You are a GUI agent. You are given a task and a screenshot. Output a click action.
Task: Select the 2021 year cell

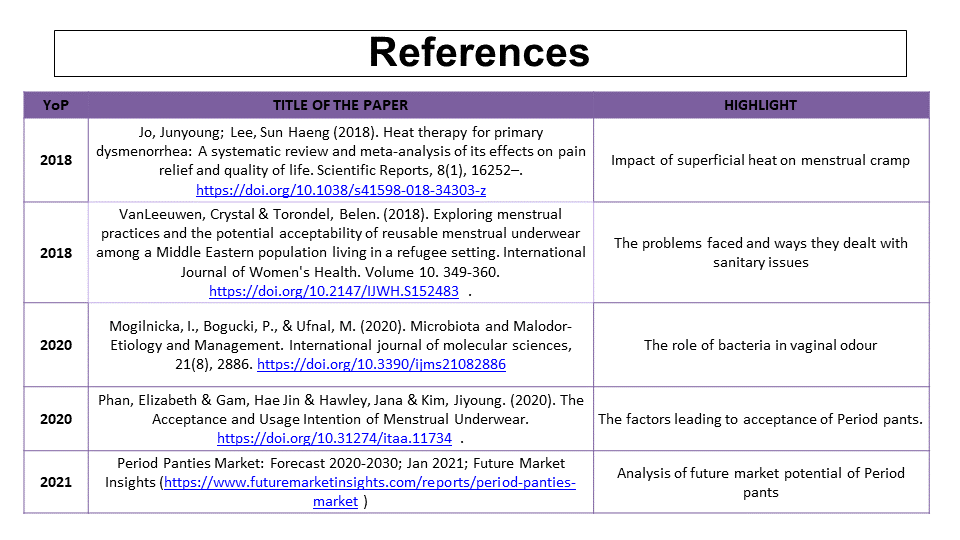tap(56, 482)
